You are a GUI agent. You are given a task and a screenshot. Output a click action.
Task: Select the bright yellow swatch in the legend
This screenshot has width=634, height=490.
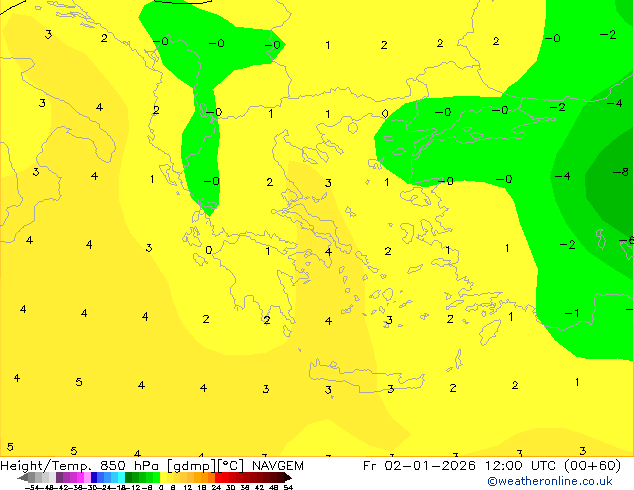[163, 477]
